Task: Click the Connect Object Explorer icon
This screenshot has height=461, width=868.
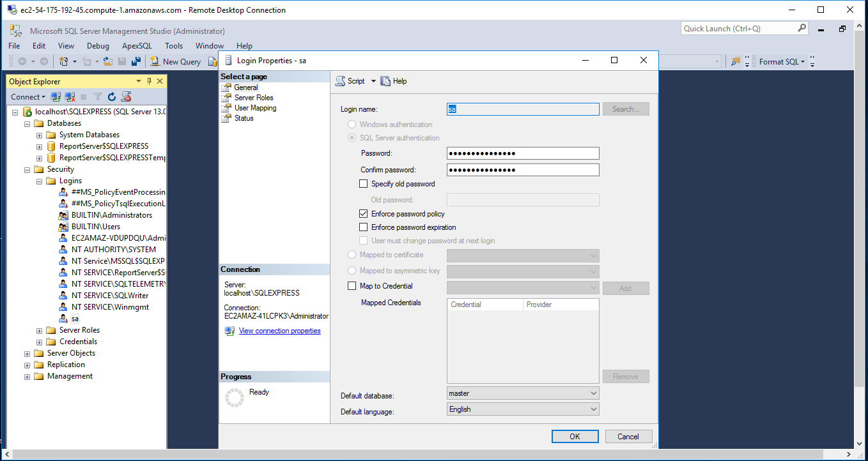Action: (x=55, y=96)
